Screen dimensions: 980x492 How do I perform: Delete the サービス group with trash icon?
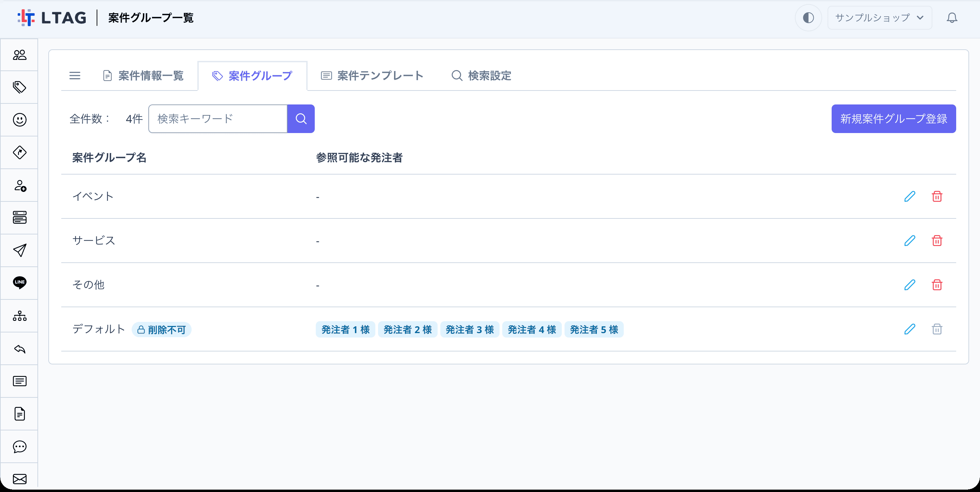937,241
